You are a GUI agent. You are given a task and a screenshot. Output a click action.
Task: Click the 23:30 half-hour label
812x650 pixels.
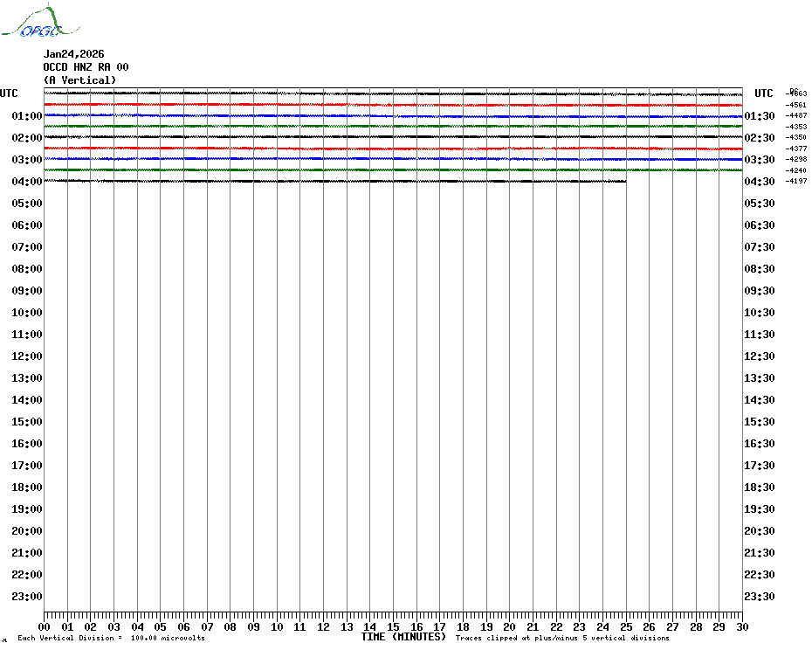coord(760,596)
